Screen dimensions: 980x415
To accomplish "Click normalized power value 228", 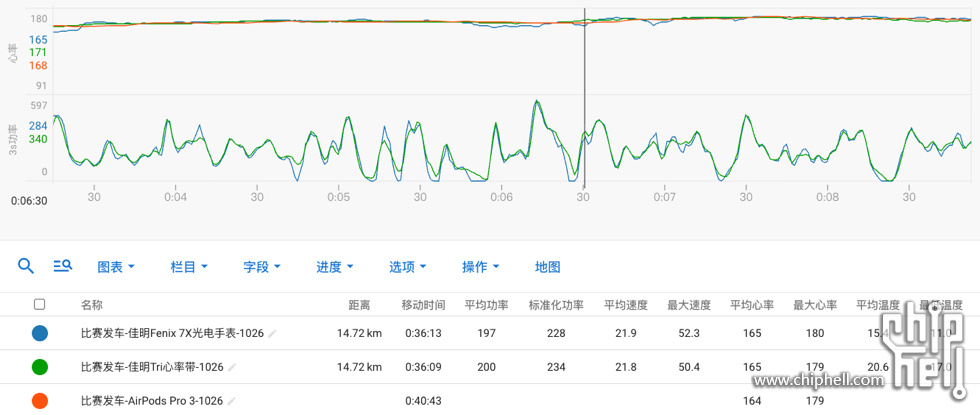I will click(556, 334).
